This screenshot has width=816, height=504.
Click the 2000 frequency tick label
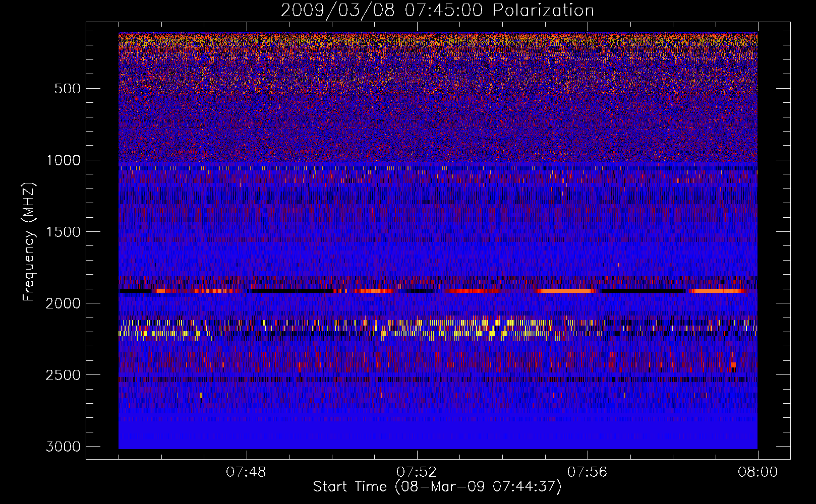pos(63,303)
